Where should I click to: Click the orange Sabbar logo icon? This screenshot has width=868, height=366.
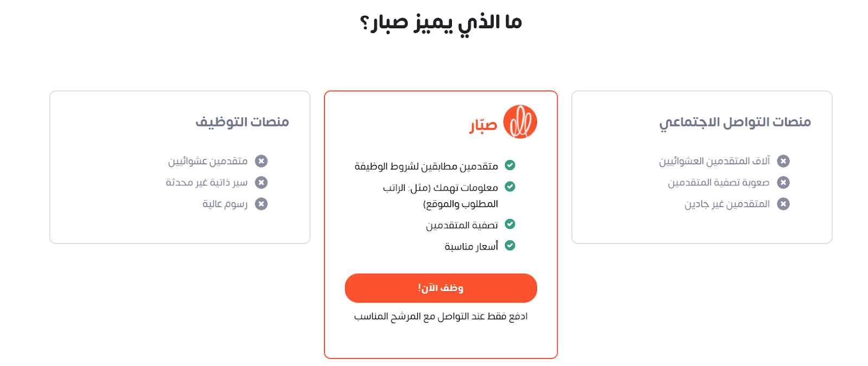(x=520, y=122)
